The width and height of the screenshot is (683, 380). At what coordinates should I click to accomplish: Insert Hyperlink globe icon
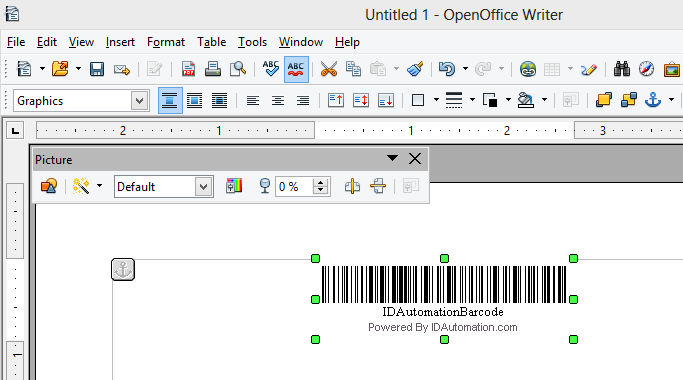[x=527, y=69]
